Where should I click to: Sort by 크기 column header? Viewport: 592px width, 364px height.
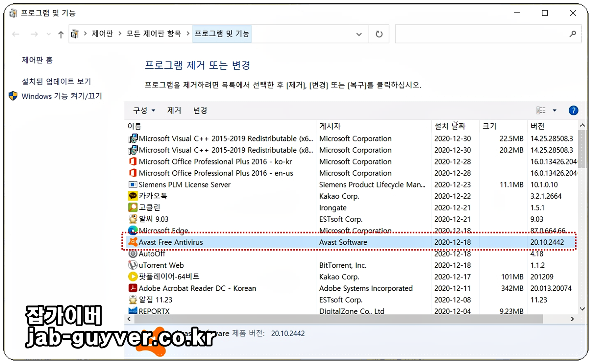point(489,126)
